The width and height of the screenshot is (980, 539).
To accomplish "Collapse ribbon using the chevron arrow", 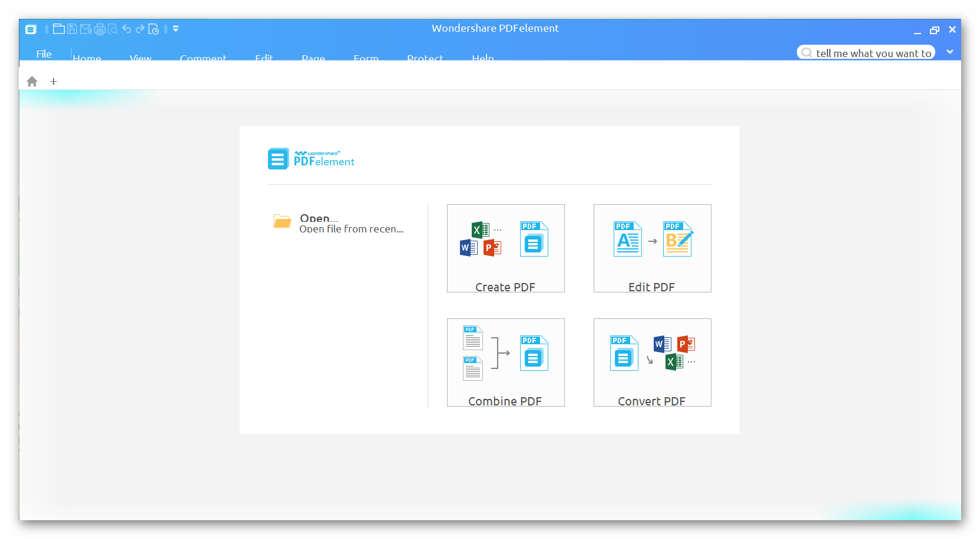I will click(950, 52).
